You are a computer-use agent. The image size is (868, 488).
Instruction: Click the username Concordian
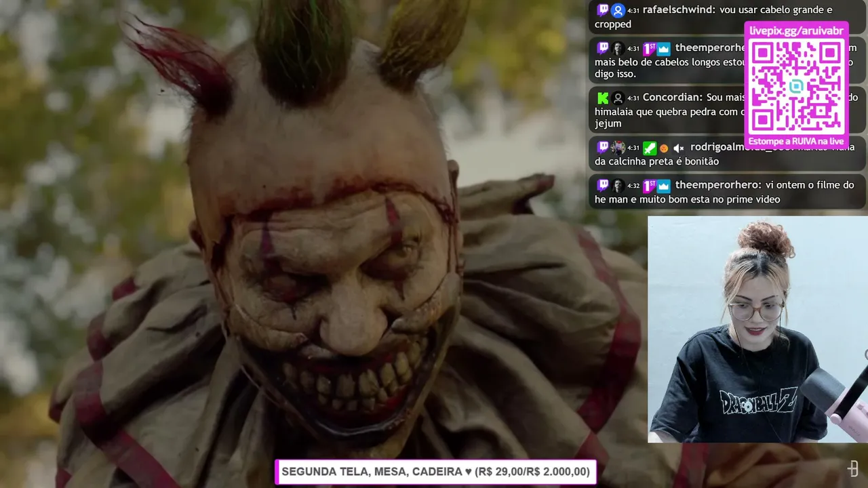(672, 98)
